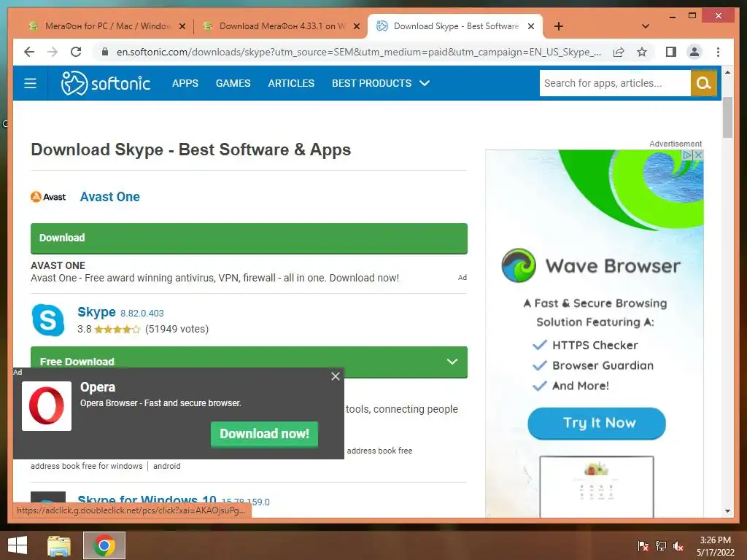Open Chrome profile avatar menu
The height and width of the screenshot is (560, 747).
[694, 52]
